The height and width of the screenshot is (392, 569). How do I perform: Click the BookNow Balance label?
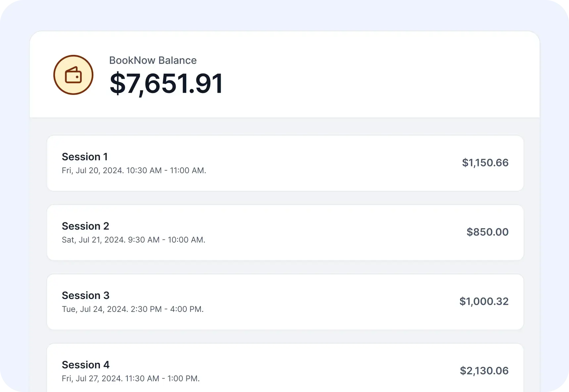click(x=153, y=60)
